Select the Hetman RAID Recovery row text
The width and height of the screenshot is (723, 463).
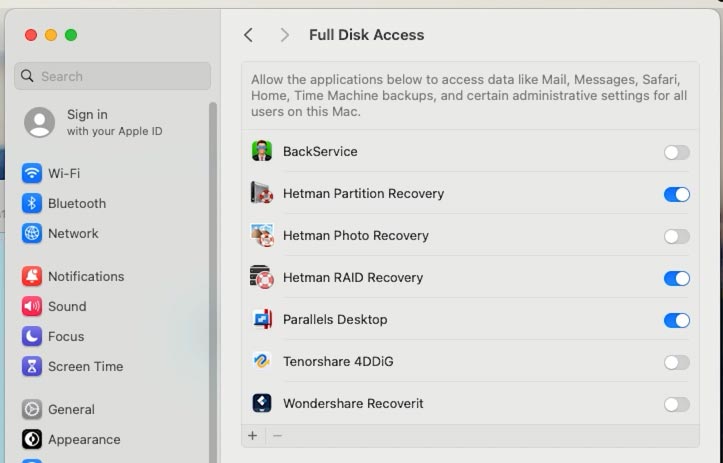coord(353,277)
